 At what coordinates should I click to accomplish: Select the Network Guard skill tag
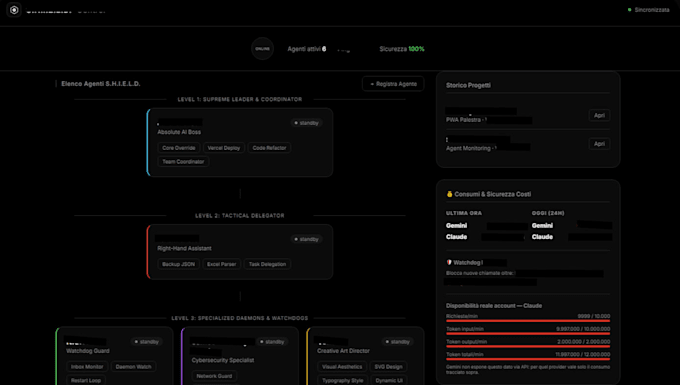point(214,376)
